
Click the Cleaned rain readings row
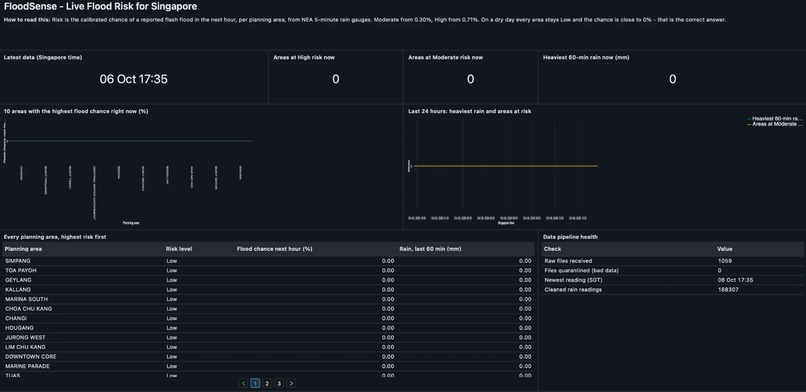[672, 290]
